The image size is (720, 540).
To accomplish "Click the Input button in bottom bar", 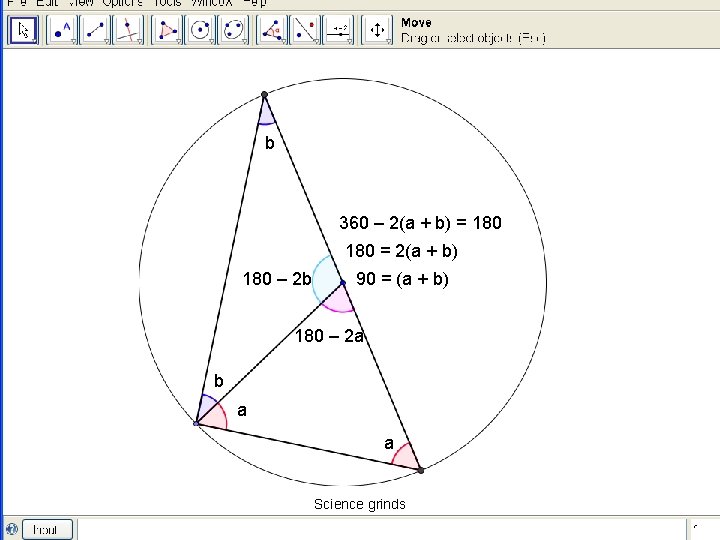I will pos(47,529).
